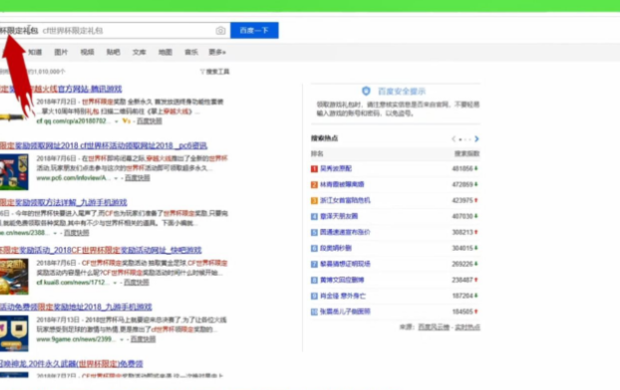
Task: Expand the arrow beside the www.9game.cn URL
Action: pos(122,339)
